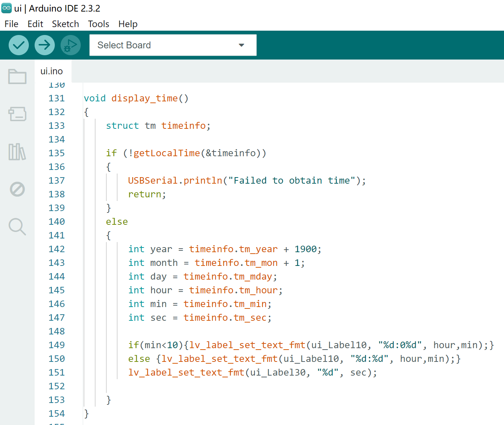Open the Sketchbook folder sidebar icon

(17, 76)
